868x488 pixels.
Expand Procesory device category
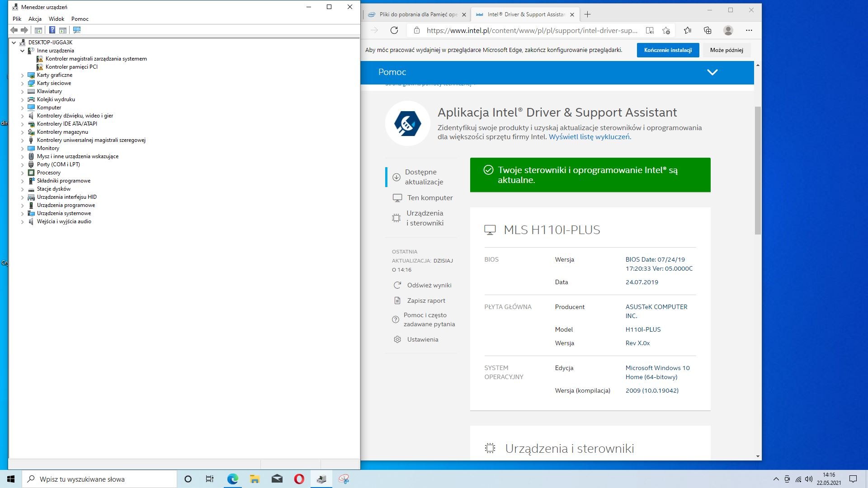pos(22,173)
